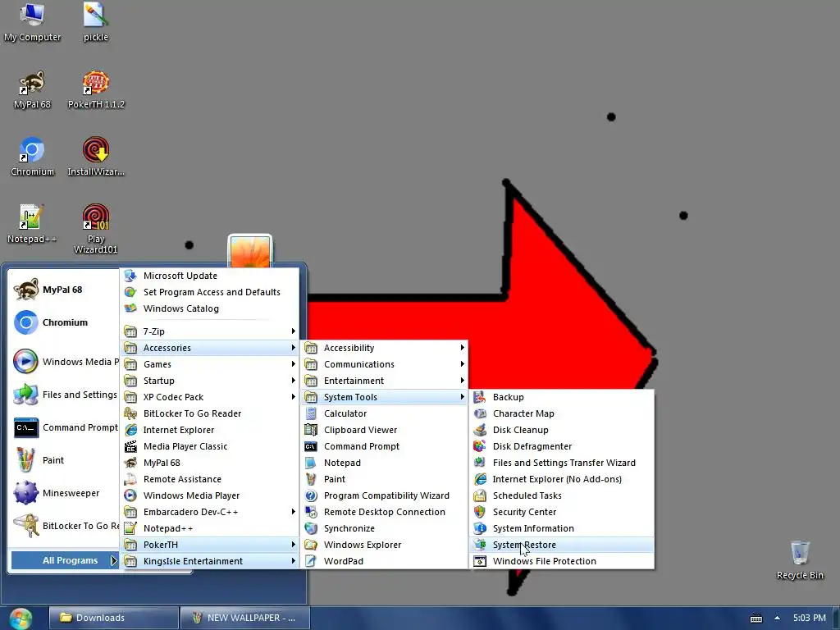Open MyPal 68 in All Programs list
The height and width of the screenshot is (630, 840).
pos(209,463)
